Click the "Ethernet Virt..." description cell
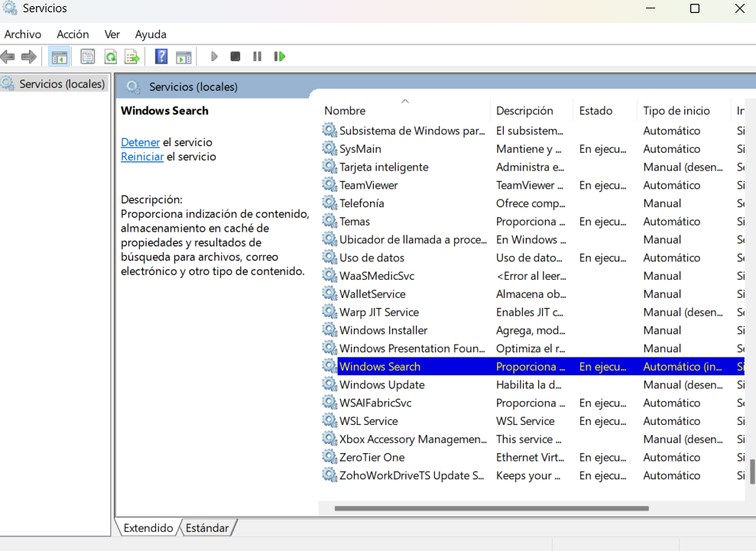The width and height of the screenshot is (756, 551). [x=530, y=457]
